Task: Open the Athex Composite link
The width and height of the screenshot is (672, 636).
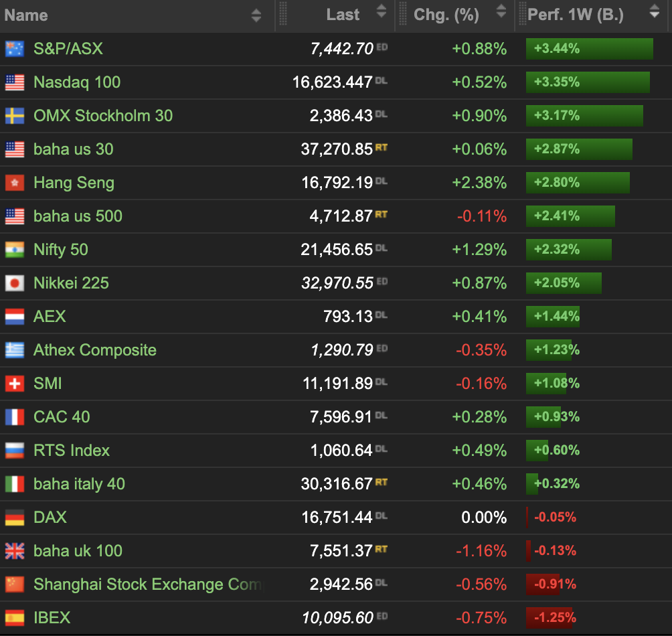Action: click(95, 349)
